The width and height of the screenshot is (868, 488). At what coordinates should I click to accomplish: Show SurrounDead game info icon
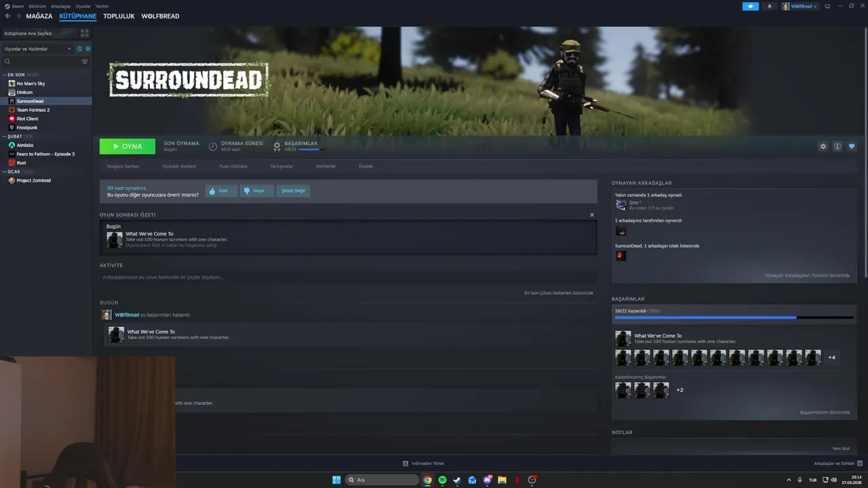pyautogui.click(x=837, y=146)
